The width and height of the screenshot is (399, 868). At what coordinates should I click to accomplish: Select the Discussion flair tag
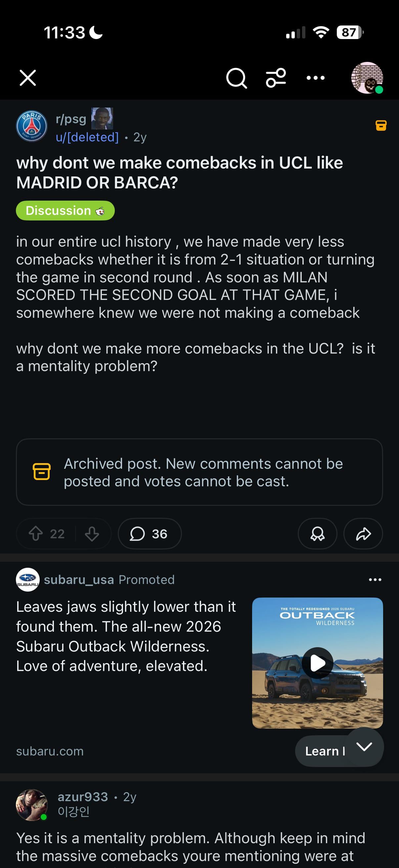click(x=65, y=211)
